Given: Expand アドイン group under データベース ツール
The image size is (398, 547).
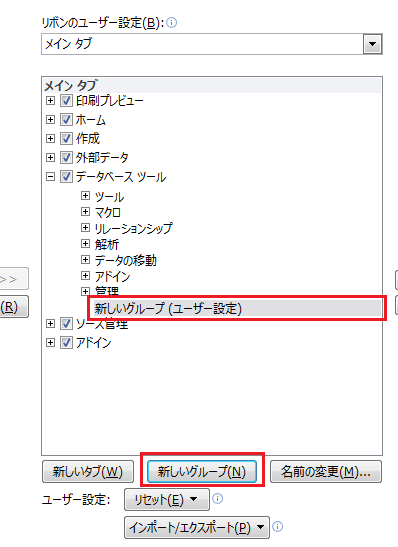Looking at the screenshot, I should tap(85, 276).
